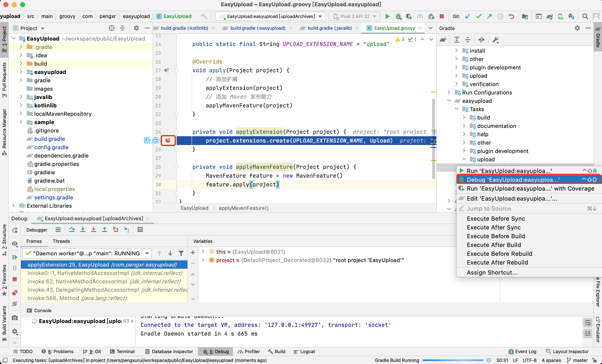Open the Pixel 2 API 32 device dropdown
This screenshot has height=364, width=602.
click(x=354, y=16)
